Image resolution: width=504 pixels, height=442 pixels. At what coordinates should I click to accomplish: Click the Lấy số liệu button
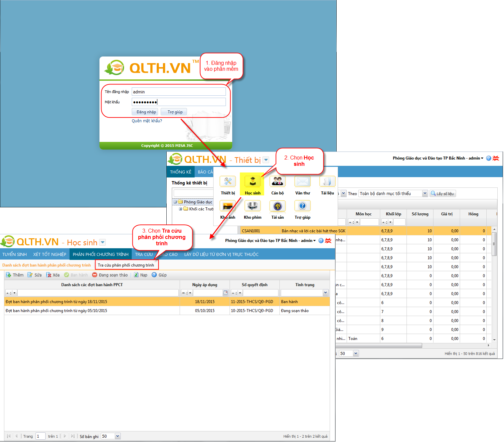442,193
